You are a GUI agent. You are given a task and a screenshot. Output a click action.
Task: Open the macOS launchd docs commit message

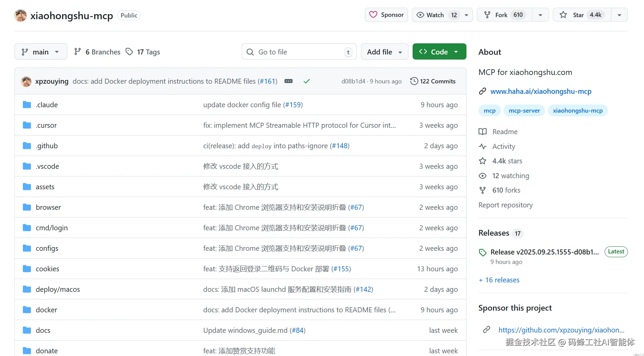tap(278, 289)
